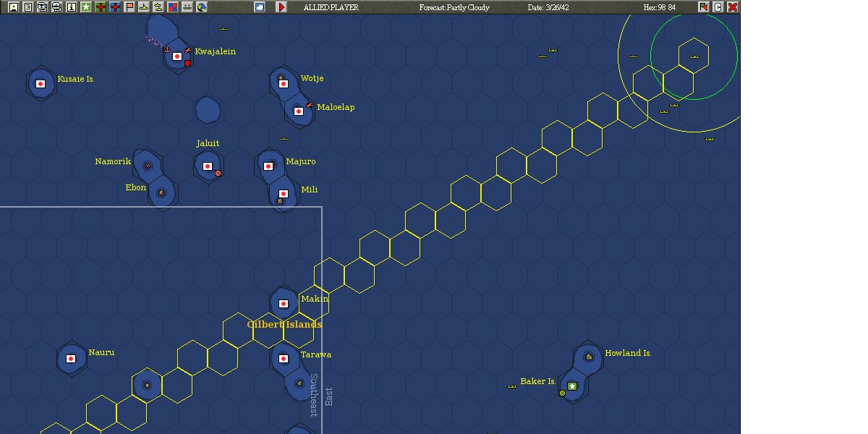Click the Gilbert Islands region label
This screenshot has width=868, height=434.
[284, 325]
